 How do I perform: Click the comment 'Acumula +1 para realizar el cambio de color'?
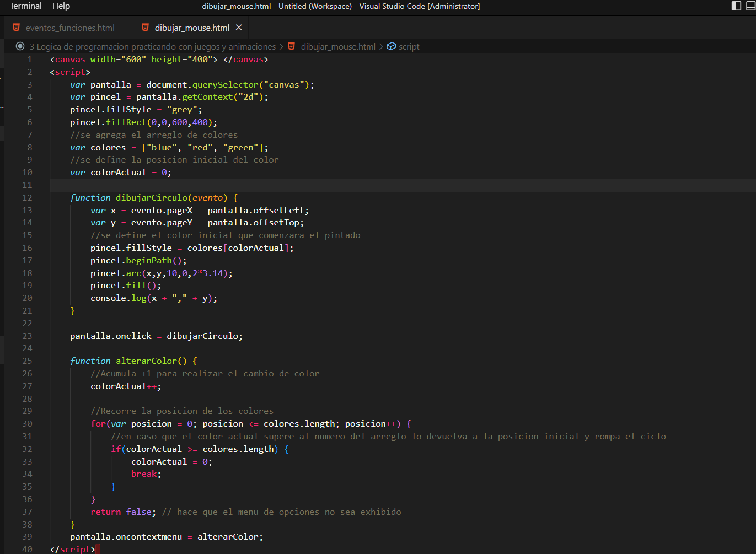click(x=205, y=374)
